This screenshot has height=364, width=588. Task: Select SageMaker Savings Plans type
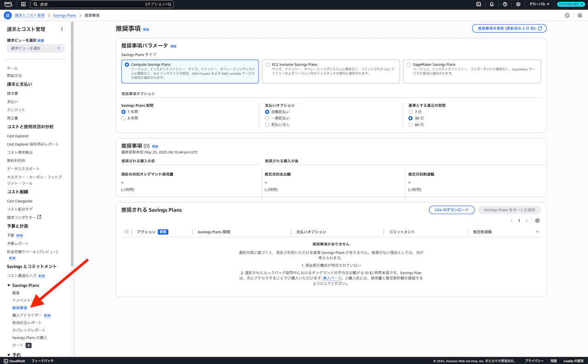(408, 65)
